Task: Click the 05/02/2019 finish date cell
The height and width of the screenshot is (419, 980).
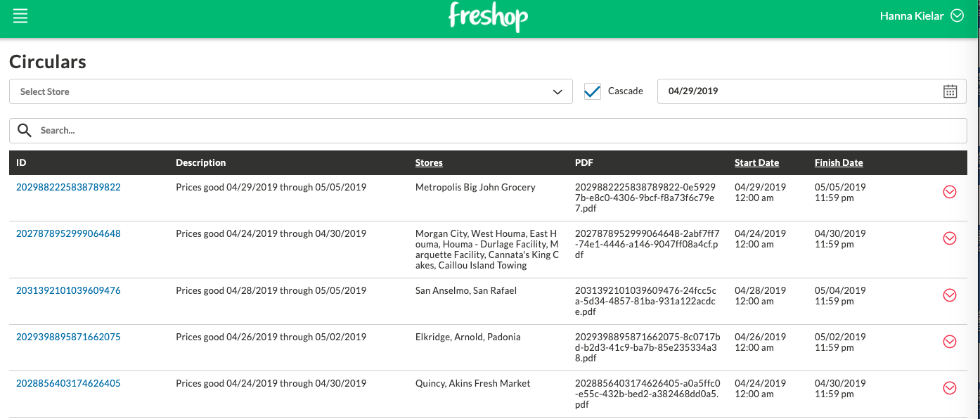Action: point(840,342)
